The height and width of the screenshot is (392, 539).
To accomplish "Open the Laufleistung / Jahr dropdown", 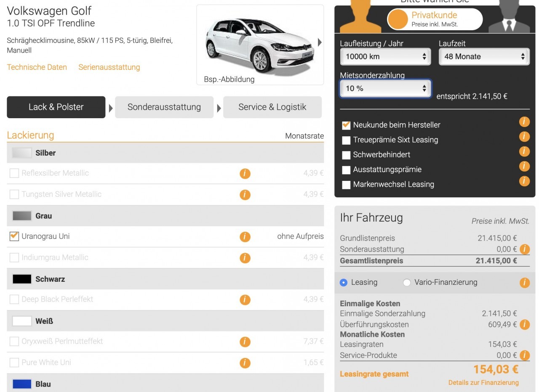I will pos(385,56).
